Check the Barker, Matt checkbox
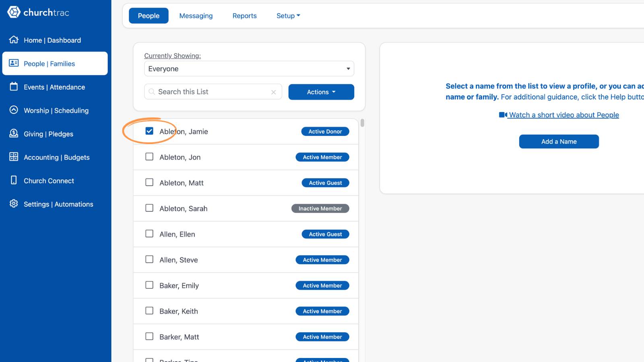This screenshot has height=362, width=644. tap(149, 336)
